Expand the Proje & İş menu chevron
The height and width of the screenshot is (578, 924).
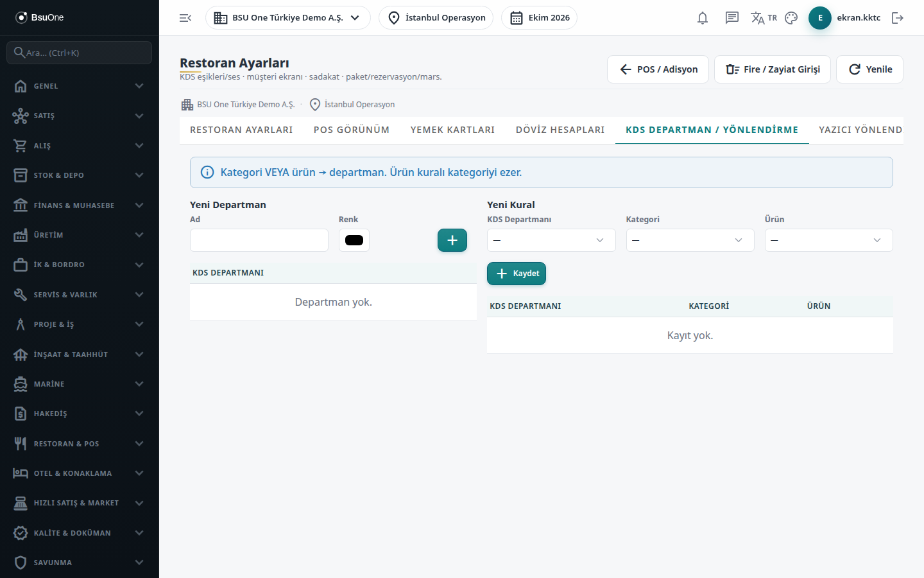point(139,324)
